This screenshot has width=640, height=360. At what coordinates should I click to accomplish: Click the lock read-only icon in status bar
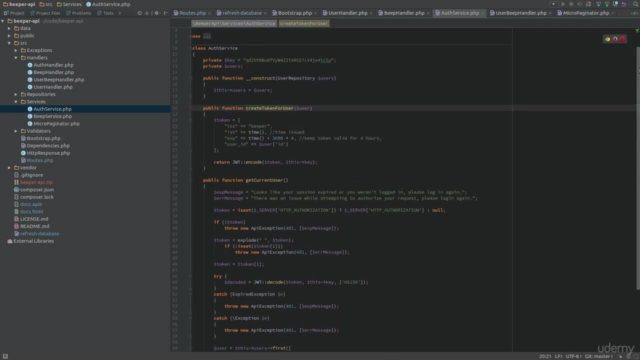pyautogui.click(x=629, y=356)
